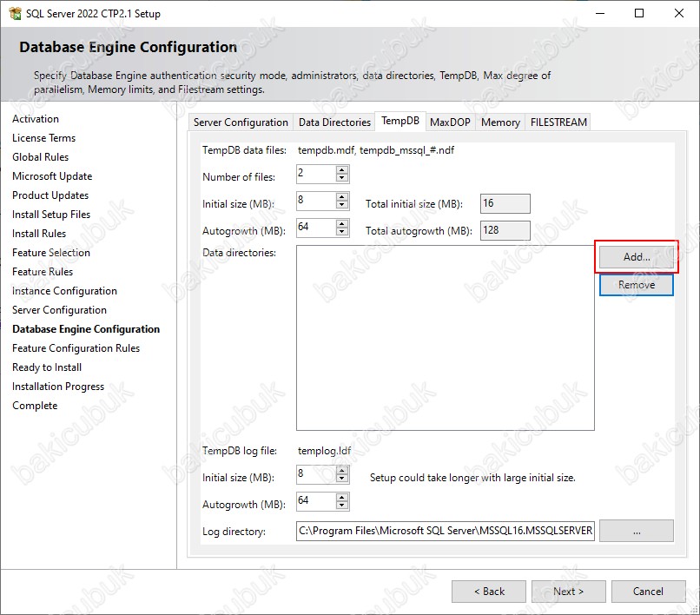Select Install Rules in the sidebar
The height and width of the screenshot is (615, 700).
click(x=39, y=234)
